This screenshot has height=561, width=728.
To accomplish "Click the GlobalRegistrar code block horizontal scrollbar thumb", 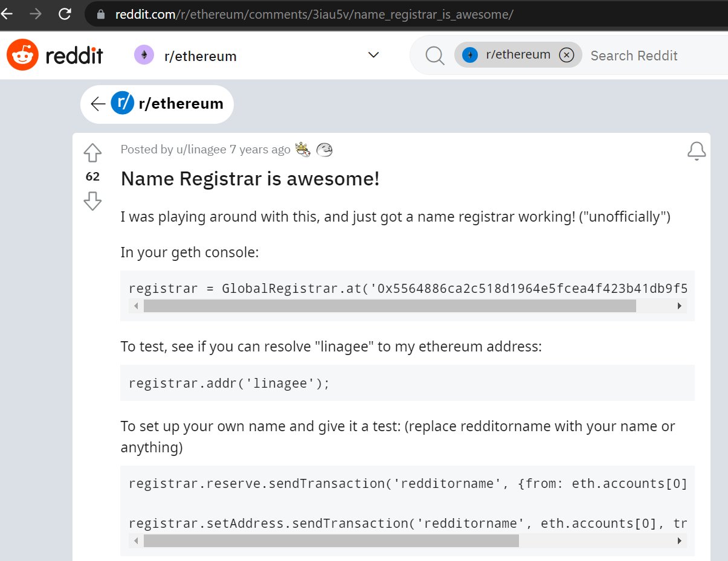I will click(x=390, y=306).
